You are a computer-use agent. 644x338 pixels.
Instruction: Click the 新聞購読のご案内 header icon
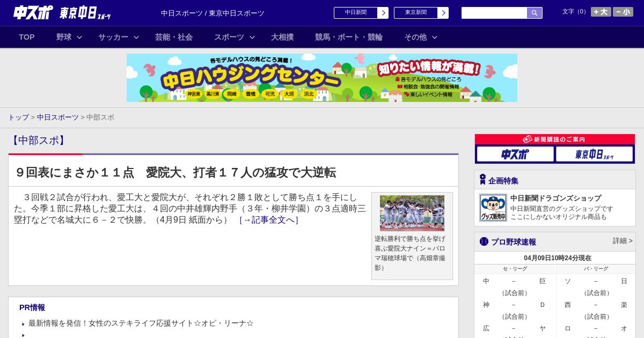(527, 139)
